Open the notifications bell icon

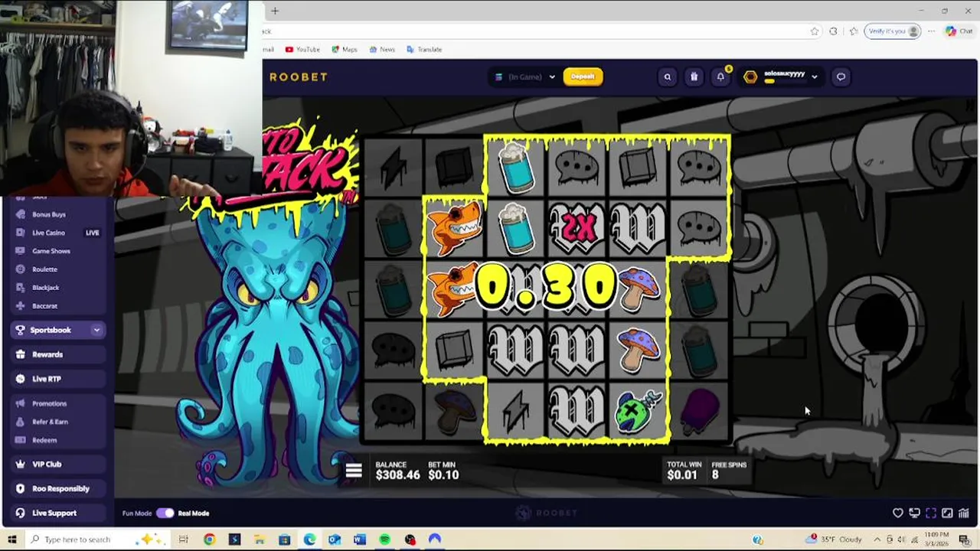click(720, 77)
